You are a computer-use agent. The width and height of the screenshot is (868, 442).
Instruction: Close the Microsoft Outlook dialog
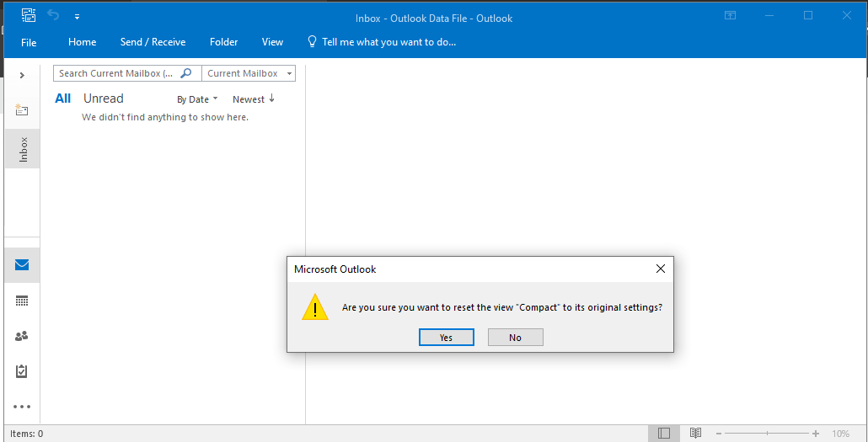tap(660, 269)
